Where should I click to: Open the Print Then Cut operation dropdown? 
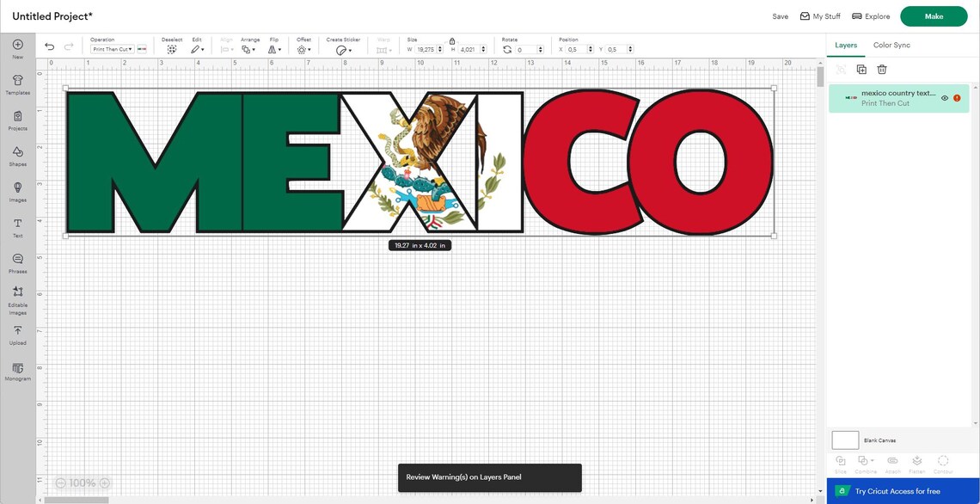[x=108, y=47]
